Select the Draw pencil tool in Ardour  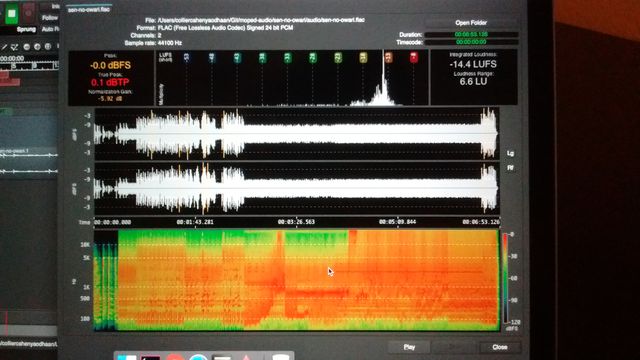(x=4, y=47)
